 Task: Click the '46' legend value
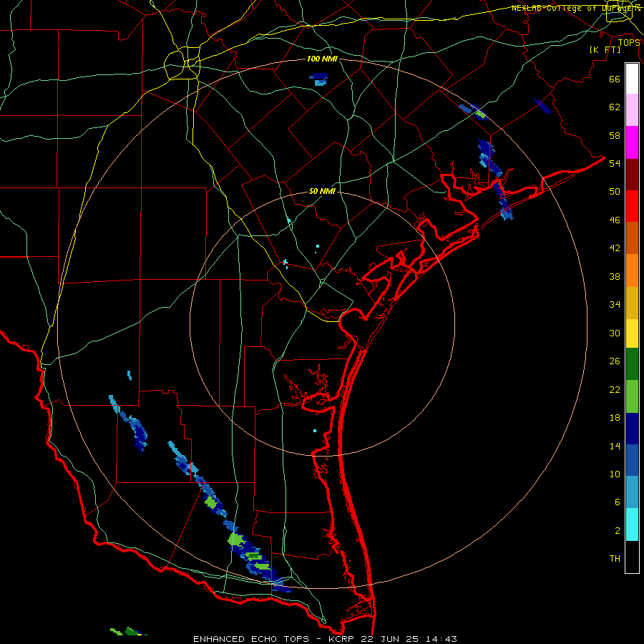(x=615, y=220)
